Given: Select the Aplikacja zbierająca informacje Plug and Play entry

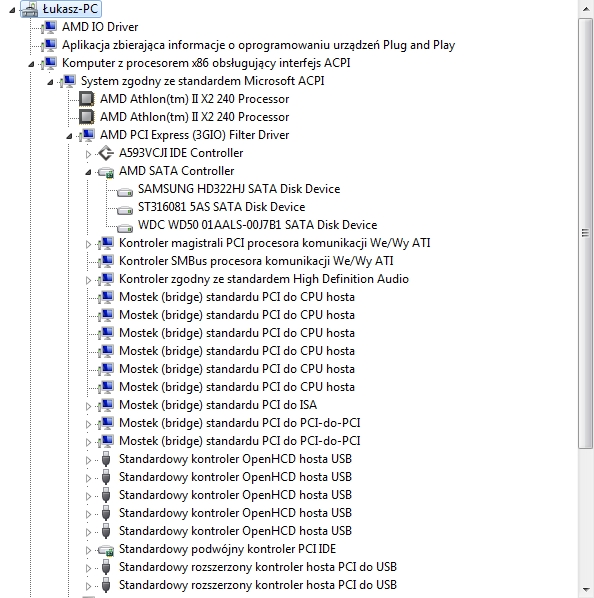Looking at the screenshot, I should click(x=258, y=45).
